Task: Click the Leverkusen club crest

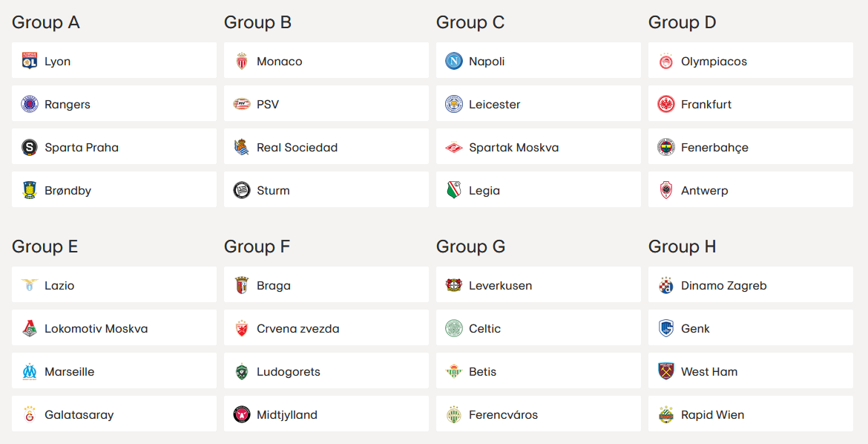Action: click(454, 285)
